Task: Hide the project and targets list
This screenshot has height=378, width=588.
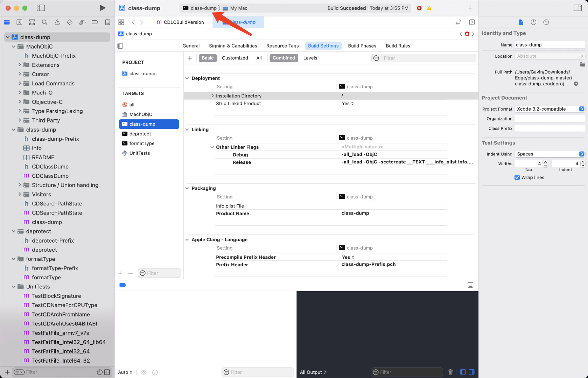Action: tap(120, 46)
